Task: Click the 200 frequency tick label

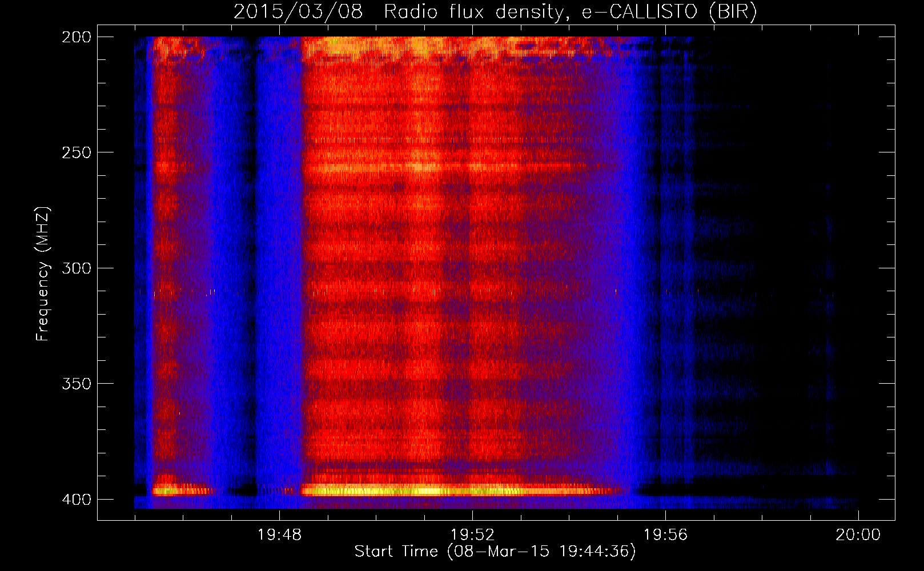Action: click(x=76, y=37)
